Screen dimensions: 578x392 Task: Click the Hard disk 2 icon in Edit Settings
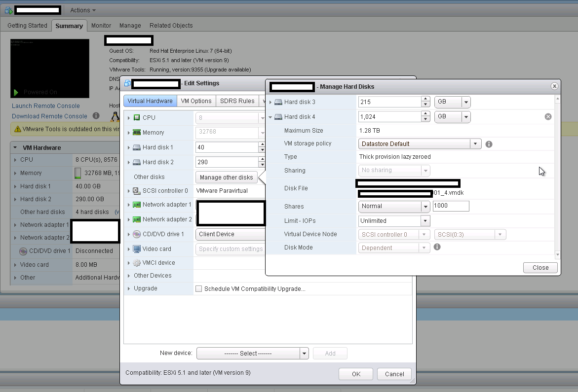click(137, 162)
